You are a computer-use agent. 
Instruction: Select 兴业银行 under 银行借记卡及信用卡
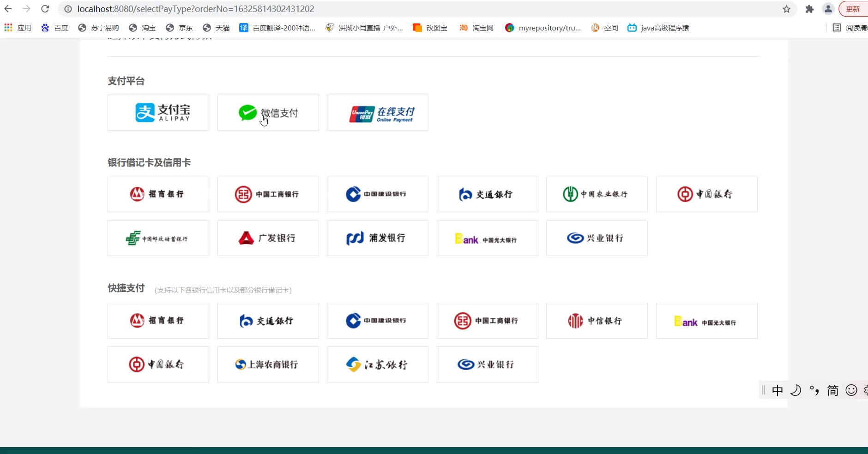tap(597, 238)
